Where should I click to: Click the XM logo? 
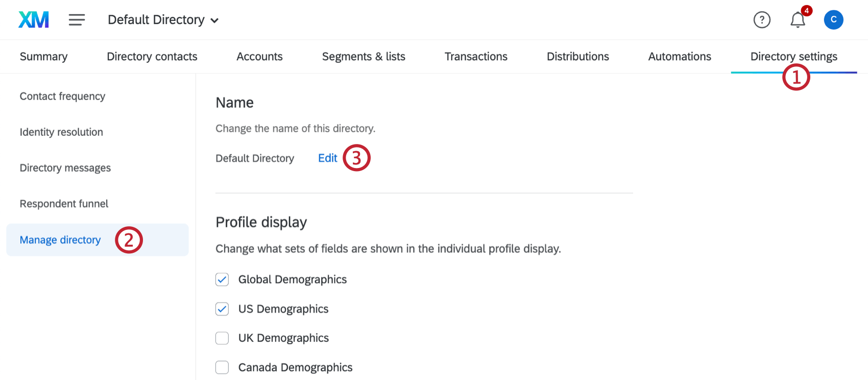(33, 19)
